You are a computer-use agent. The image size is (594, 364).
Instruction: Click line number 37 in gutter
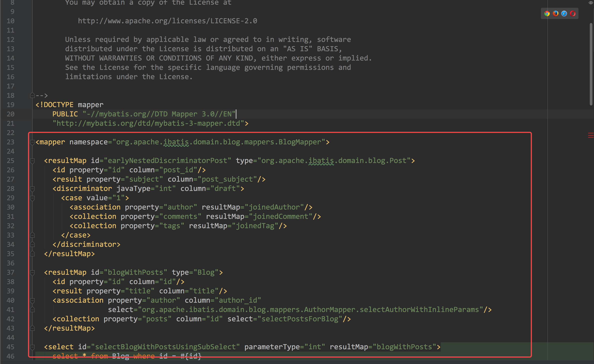[x=10, y=272]
